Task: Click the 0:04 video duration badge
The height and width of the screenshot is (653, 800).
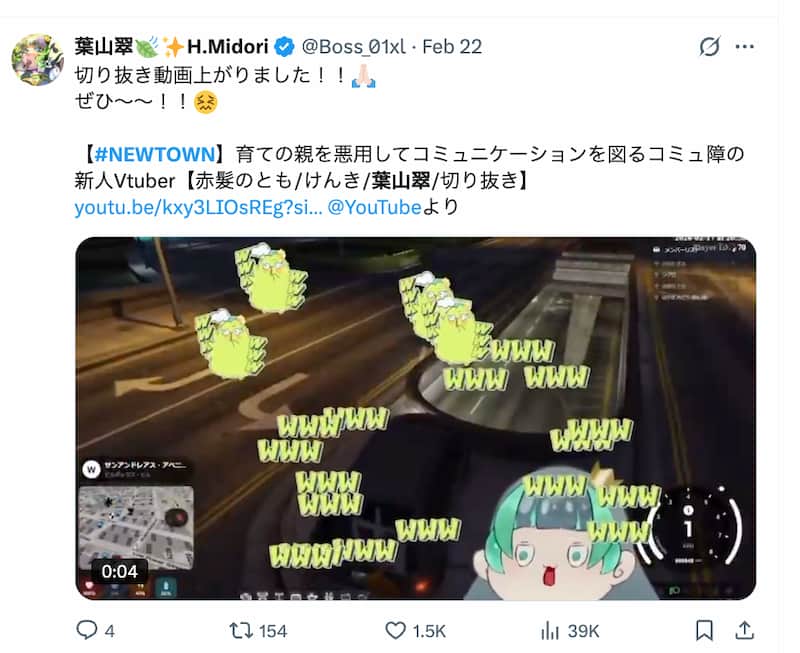Action: click(x=119, y=571)
